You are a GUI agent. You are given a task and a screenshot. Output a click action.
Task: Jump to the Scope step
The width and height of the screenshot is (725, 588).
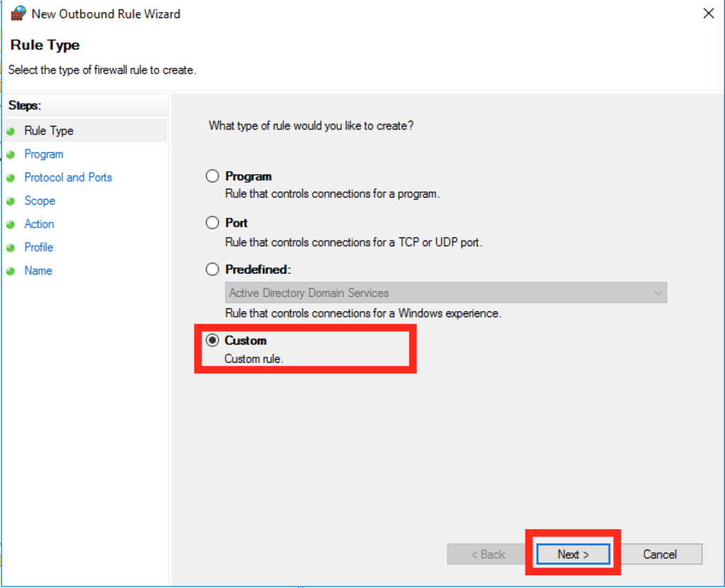(40, 201)
